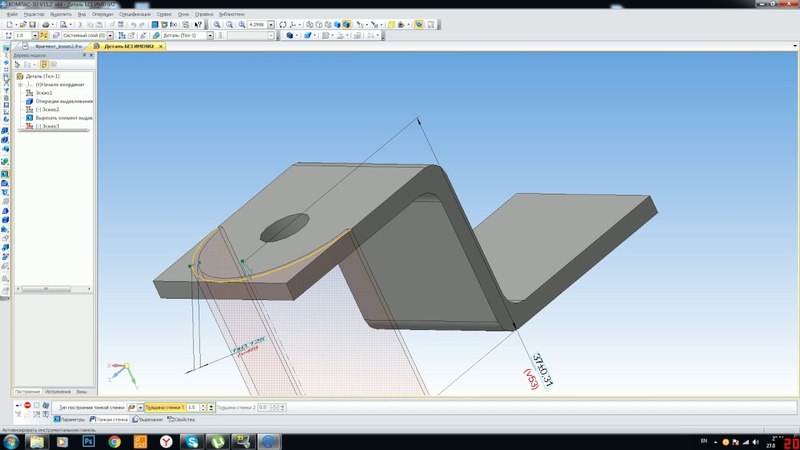Click the Print icon in toolbar
The width and height of the screenshot is (800, 450).
click(x=46, y=24)
